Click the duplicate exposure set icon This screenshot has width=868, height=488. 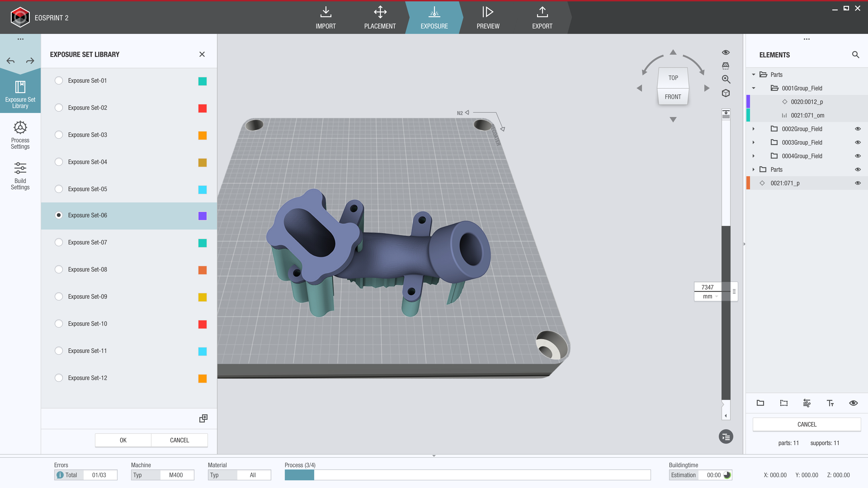(203, 418)
